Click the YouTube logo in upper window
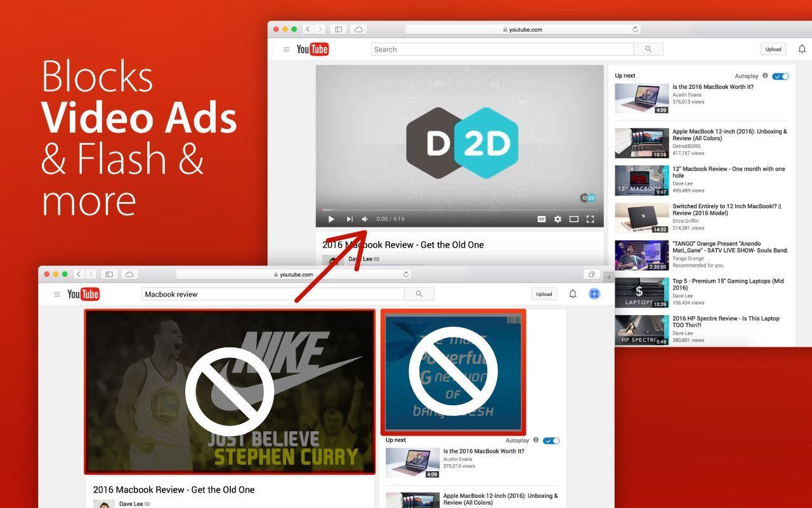Screen dimensions: 812x508 [x=313, y=49]
